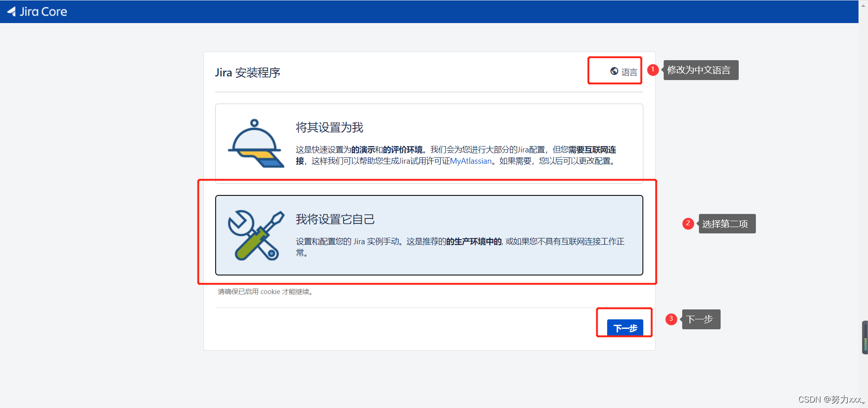This screenshot has height=408, width=868.
Task: Select the 将其设置为我 setup option
Action: [x=429, y=143]
